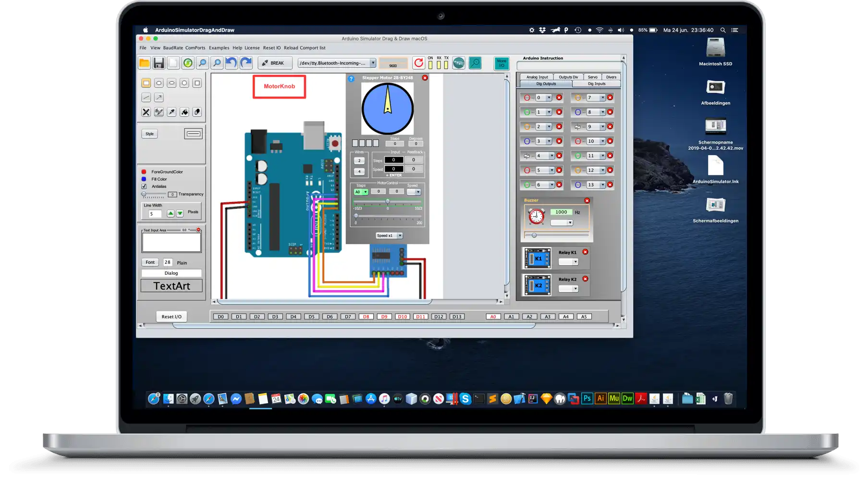
Task: Click the Buzzer frequency slider handle
Action: (x=534, y=235)
